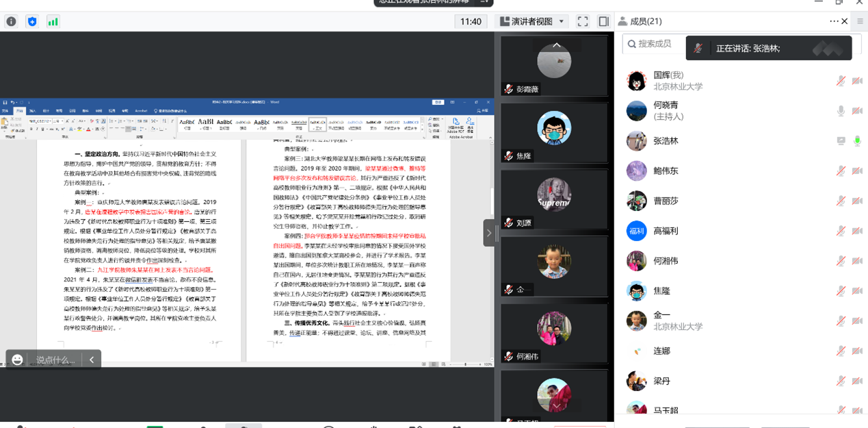This screenshot has width=868, height=428.
Task: Collapse the chat input bar with the left arrow
Action: 92,360
